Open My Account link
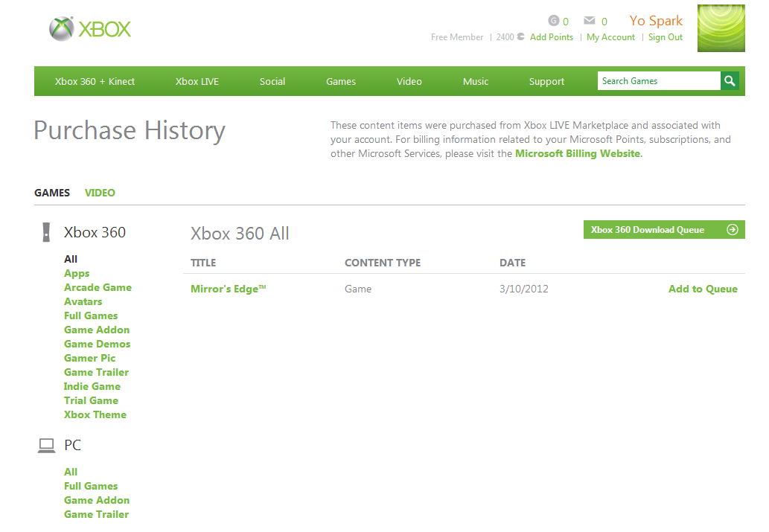Screen dimensions: 769x532 tap(610, 37)
